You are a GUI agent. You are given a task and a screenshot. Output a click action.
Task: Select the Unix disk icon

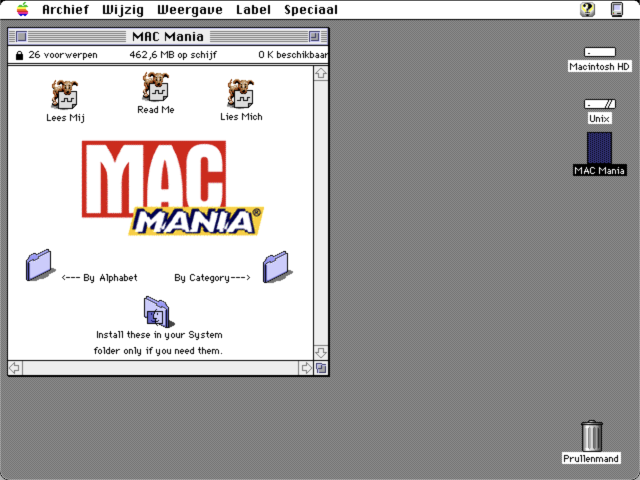coord(600,104)
